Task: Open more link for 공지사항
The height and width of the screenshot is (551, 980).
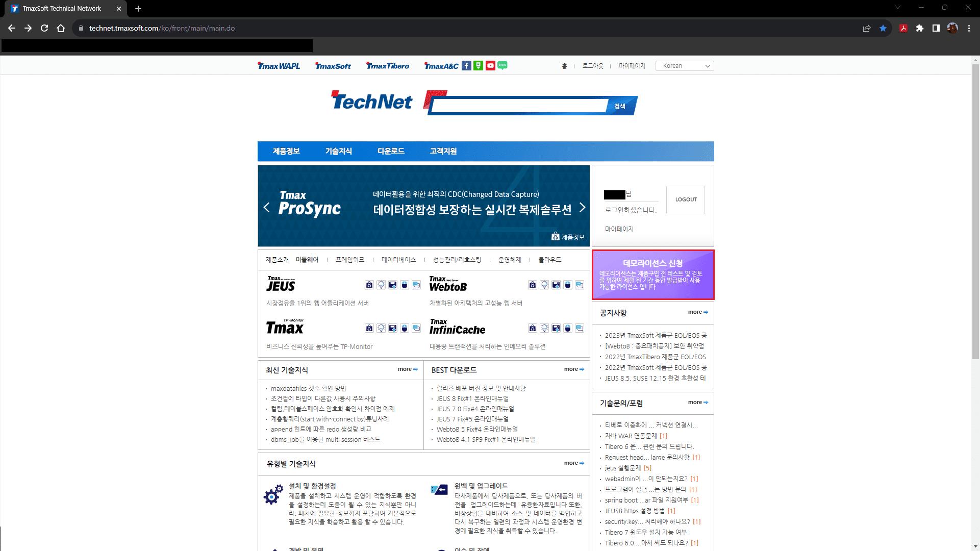Action: pos(697,312)
